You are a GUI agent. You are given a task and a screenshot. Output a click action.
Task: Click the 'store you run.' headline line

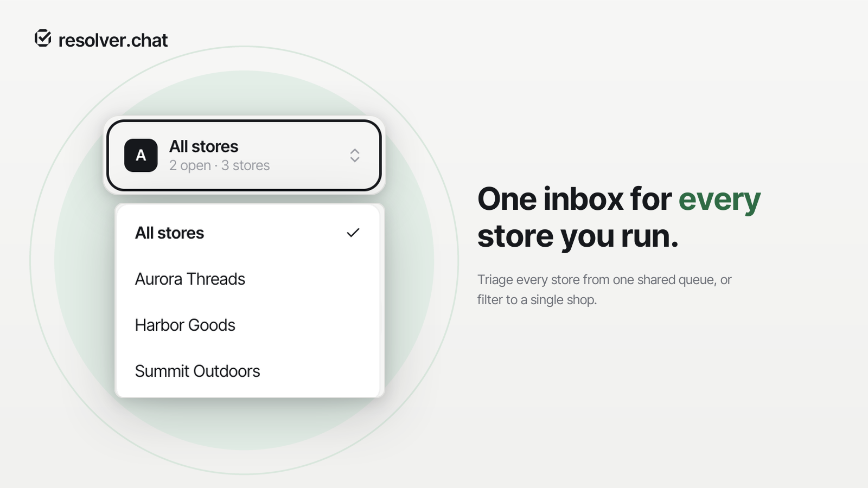click(x=578, y=236)
